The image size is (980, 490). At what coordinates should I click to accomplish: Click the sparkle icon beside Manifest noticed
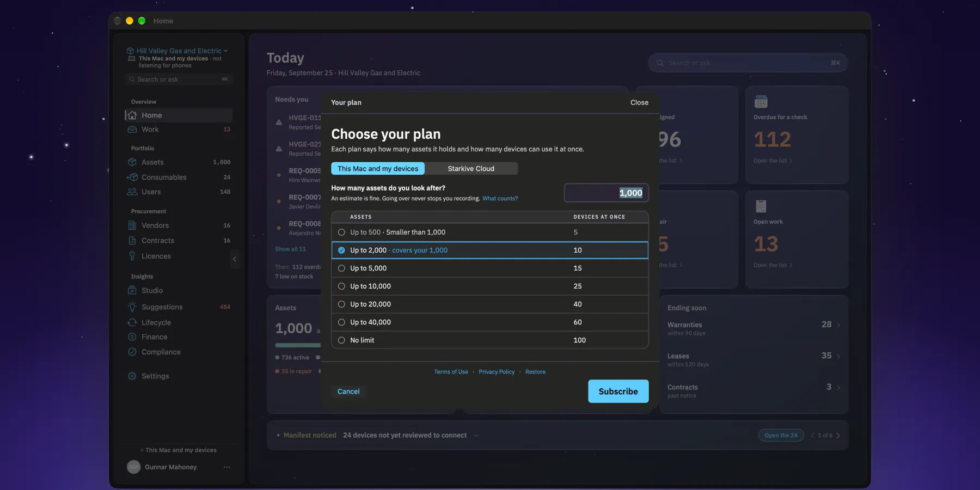pyautogui.click(x=278, y=436)
